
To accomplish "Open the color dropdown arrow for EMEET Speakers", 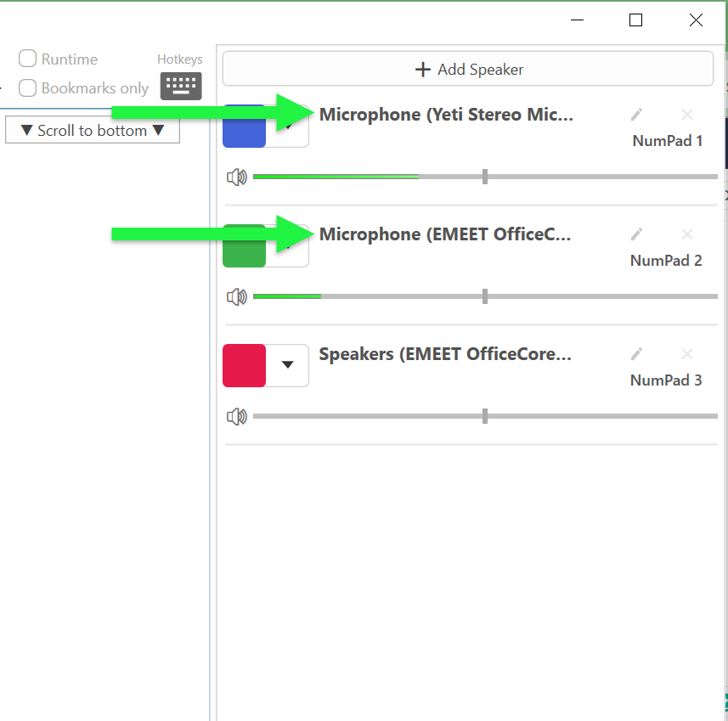I will pos(287,365).
